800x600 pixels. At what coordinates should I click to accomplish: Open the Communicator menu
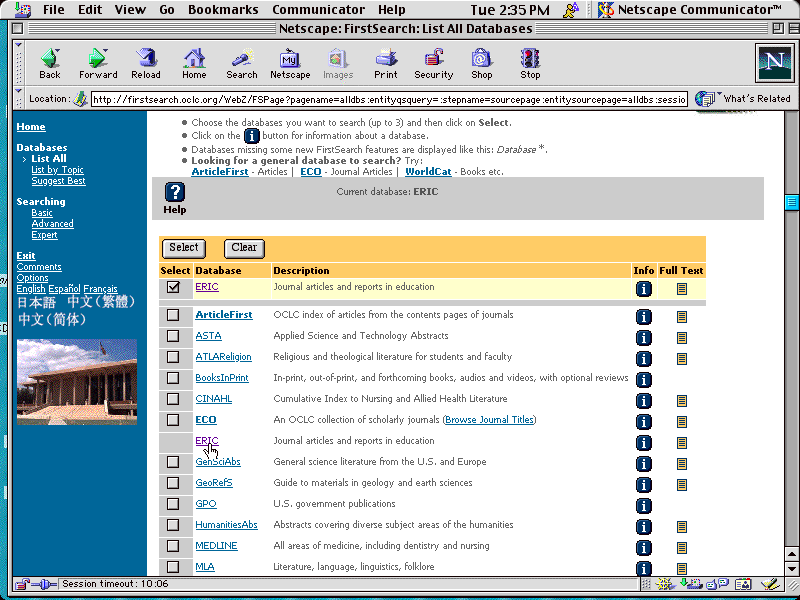click(318, 10)
